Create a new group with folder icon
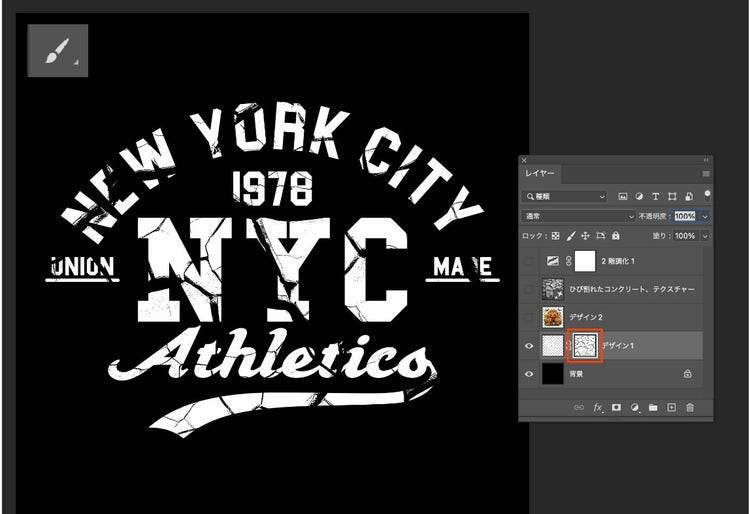The image size is (750, 514). (653, 407)
